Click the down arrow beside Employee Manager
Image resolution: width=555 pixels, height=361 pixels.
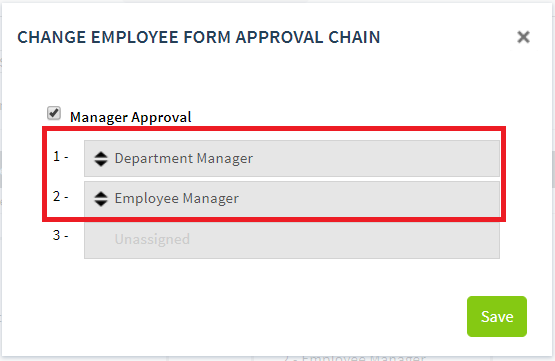point(101,203)
